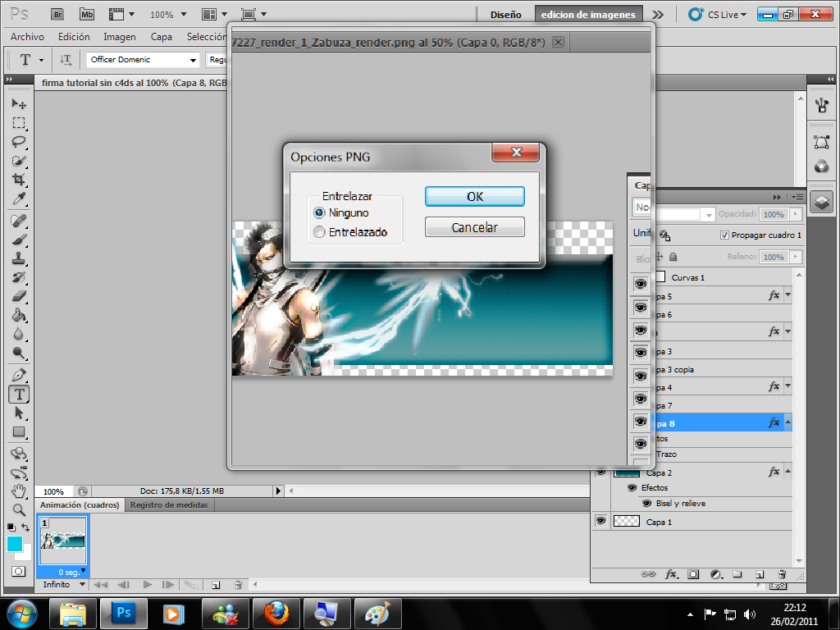Hide the Bisel y relieve effect
Screen dimensions: 840x630
647,504
